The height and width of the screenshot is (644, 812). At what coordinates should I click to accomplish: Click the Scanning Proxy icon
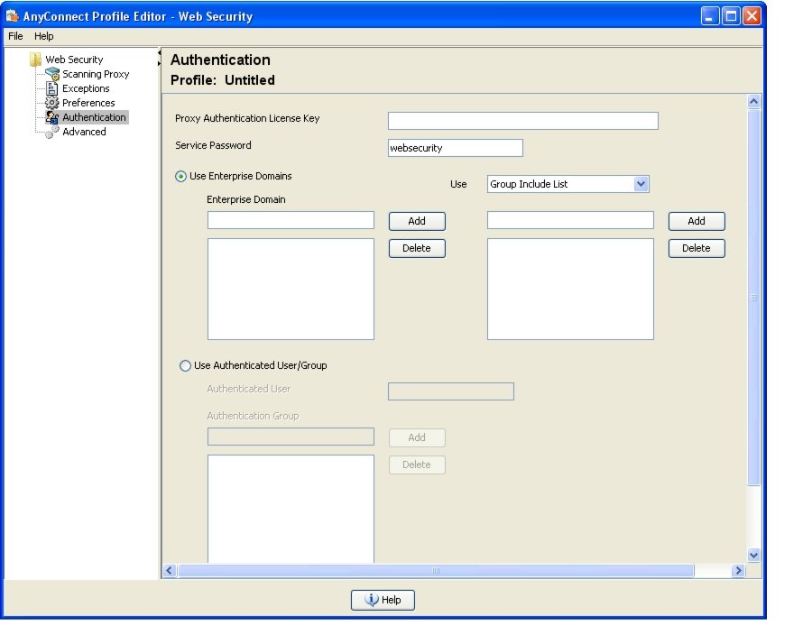(52, 74)
